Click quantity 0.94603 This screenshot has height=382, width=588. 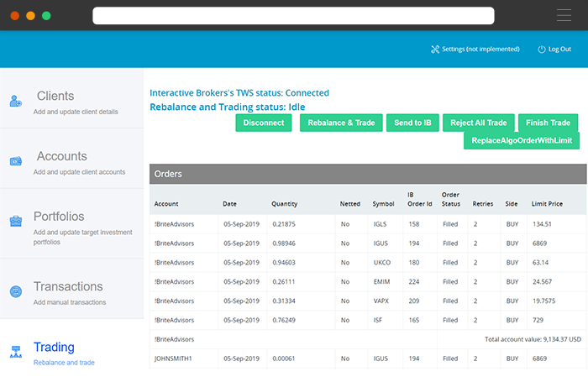(284, 263)
